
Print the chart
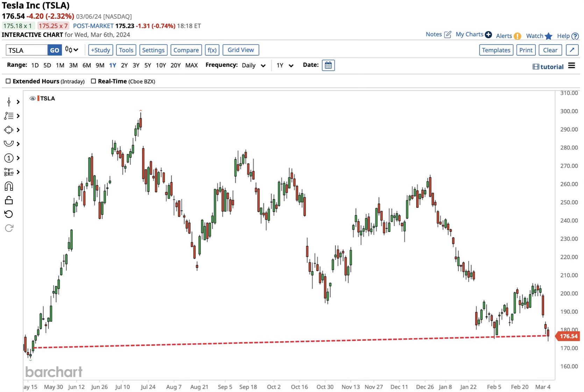(526, 50)
